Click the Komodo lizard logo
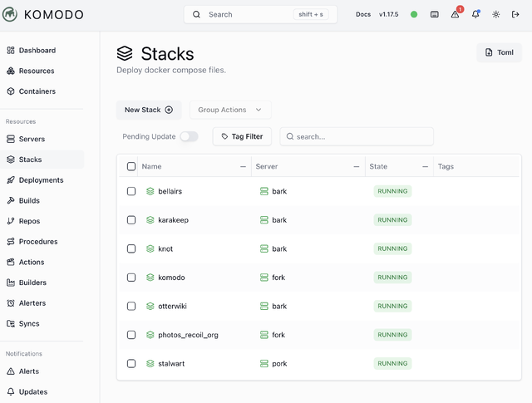Screen dimensions: 532x403 tap(11, 15)
